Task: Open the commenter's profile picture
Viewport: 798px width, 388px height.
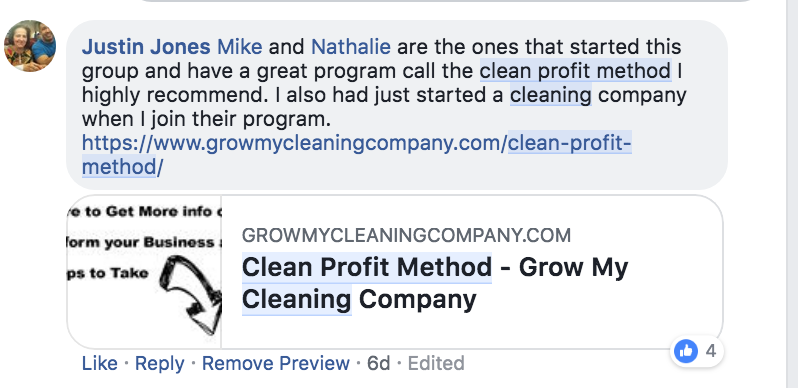Action: (30, 46)
